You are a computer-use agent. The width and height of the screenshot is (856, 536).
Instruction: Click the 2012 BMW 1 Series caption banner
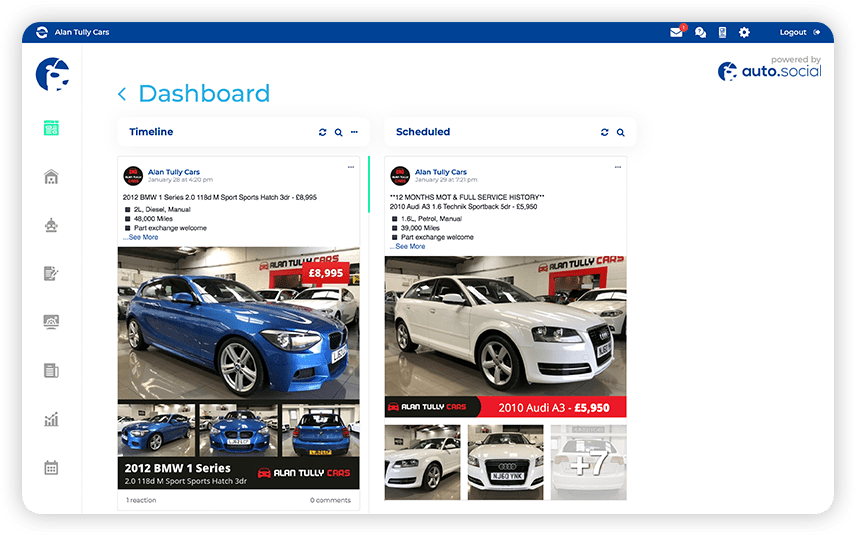pyautogui.click(x=239, y=473)
